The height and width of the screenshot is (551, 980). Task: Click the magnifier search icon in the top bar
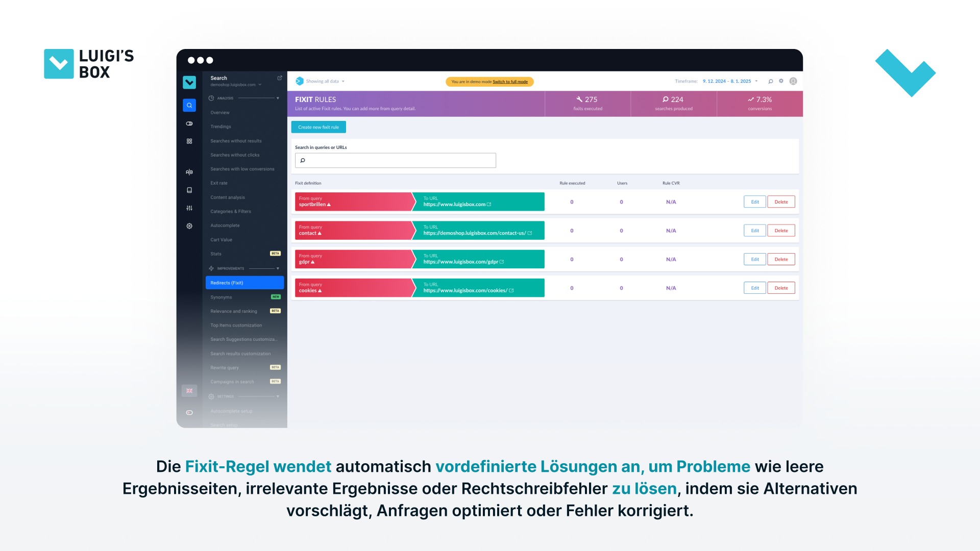click(x=771, y=81)
